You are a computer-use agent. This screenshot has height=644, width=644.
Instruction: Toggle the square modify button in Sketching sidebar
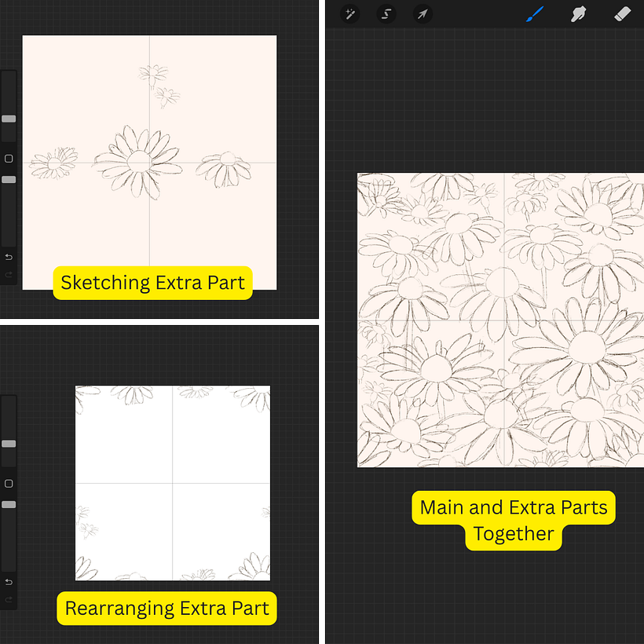pos(9,159)
